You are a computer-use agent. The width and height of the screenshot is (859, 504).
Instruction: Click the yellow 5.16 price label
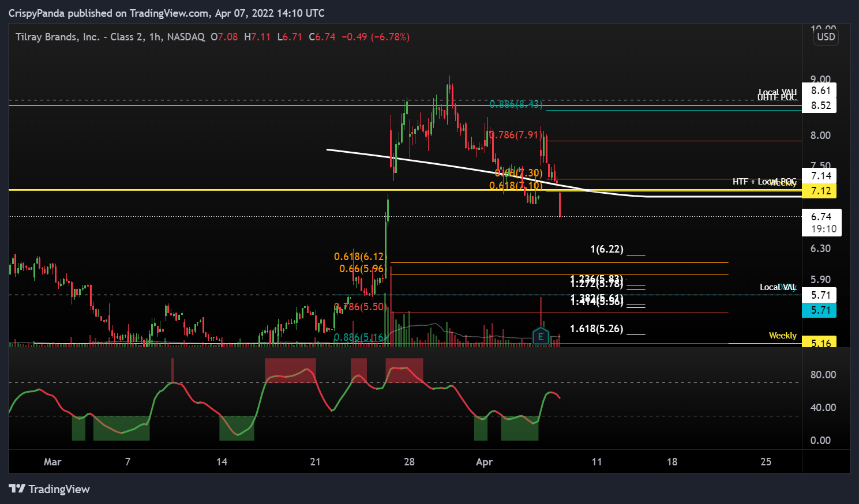point(820,343)
